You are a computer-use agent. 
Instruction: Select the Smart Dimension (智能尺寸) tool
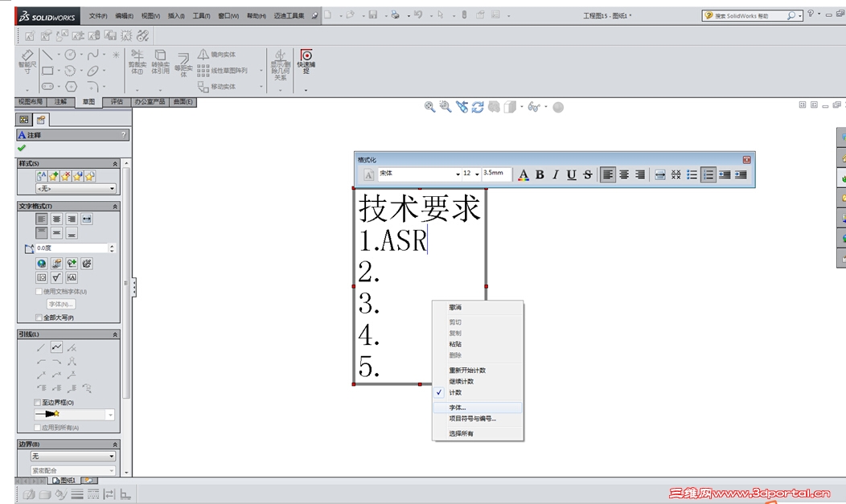[27, 62]
